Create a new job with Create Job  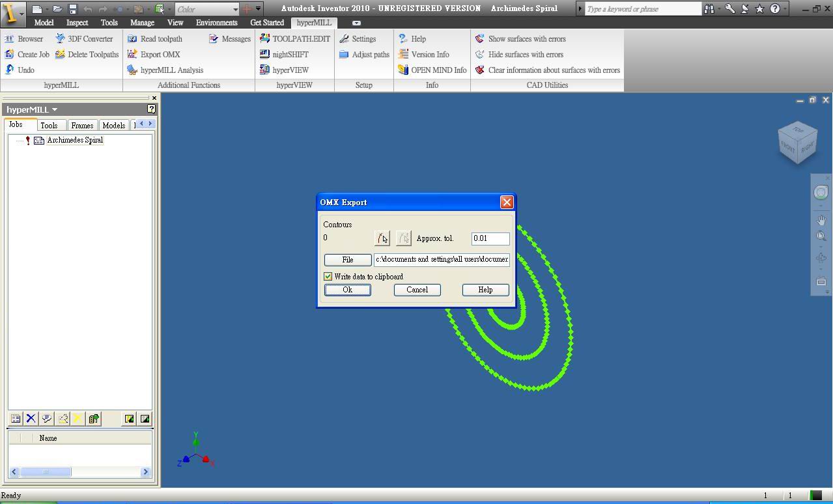(27, 55)
